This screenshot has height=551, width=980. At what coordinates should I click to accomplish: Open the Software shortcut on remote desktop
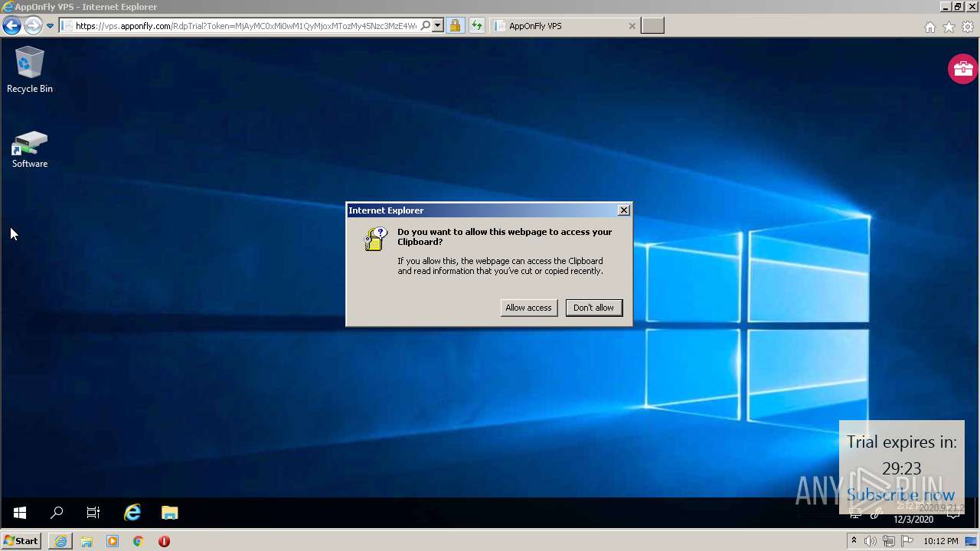point(30,149)
